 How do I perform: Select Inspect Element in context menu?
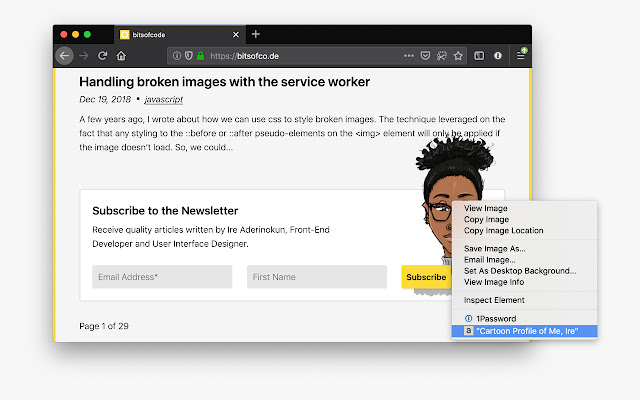point(494,300)
